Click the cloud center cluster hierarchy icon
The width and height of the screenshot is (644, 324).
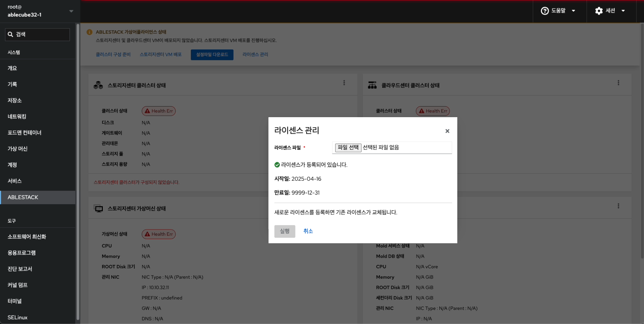tap(372, 85)
